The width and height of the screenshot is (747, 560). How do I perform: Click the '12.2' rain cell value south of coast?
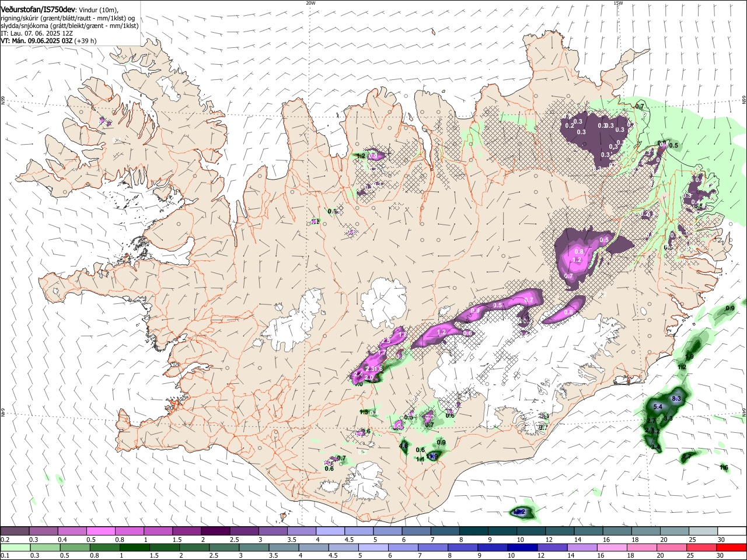tap(519, 512)
